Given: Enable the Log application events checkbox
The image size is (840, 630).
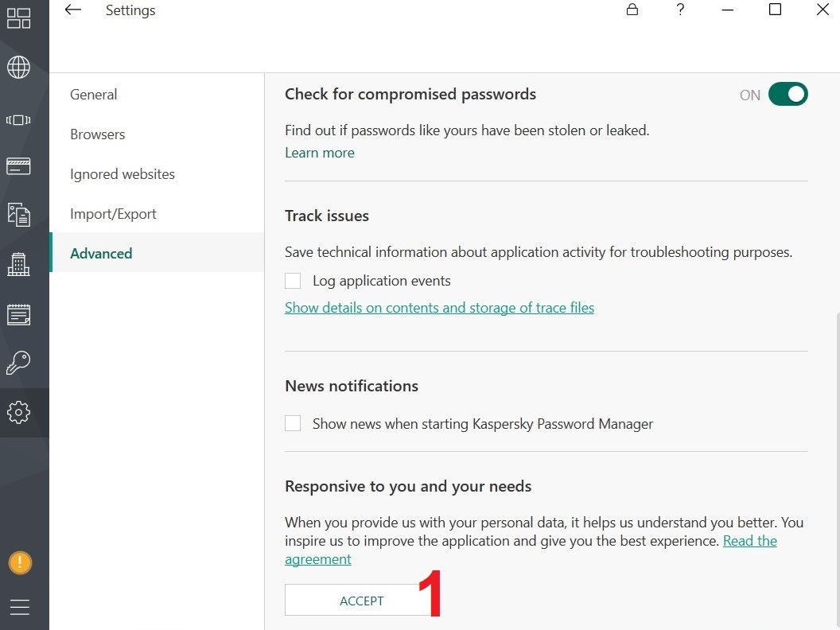Looking at the screenshot, I should click(294, 281).
